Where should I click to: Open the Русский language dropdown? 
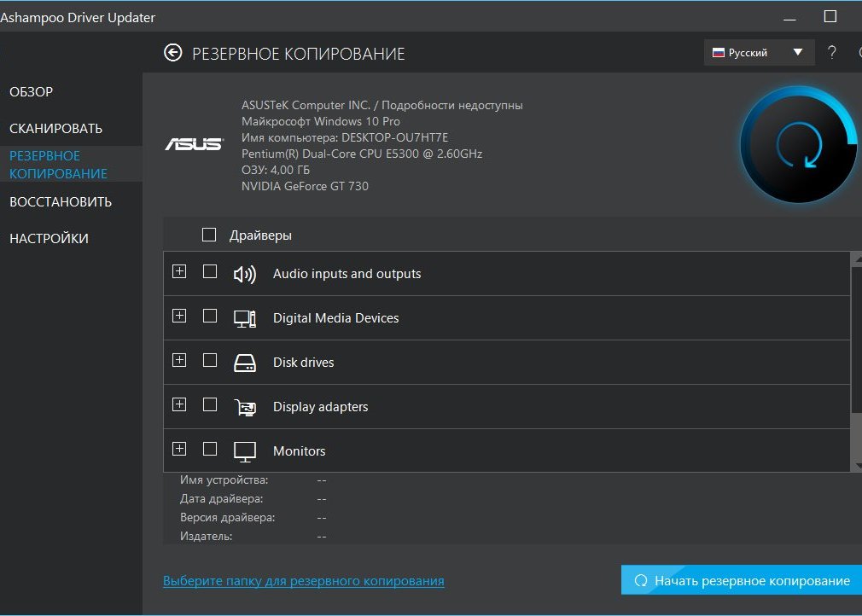point(759,53)
